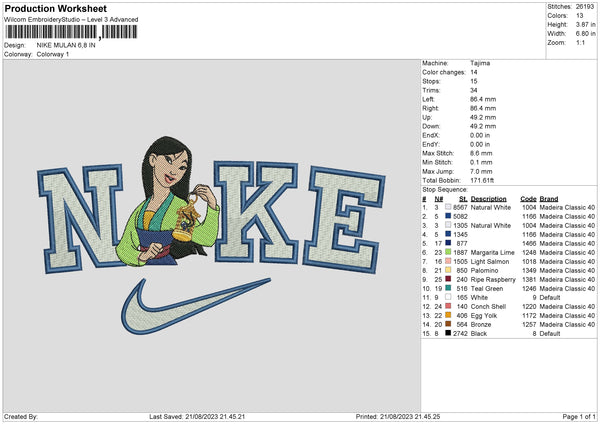Click the "Stop Sequence:" heading
Viewport: 600px width, 424px height.
point(445,189)
